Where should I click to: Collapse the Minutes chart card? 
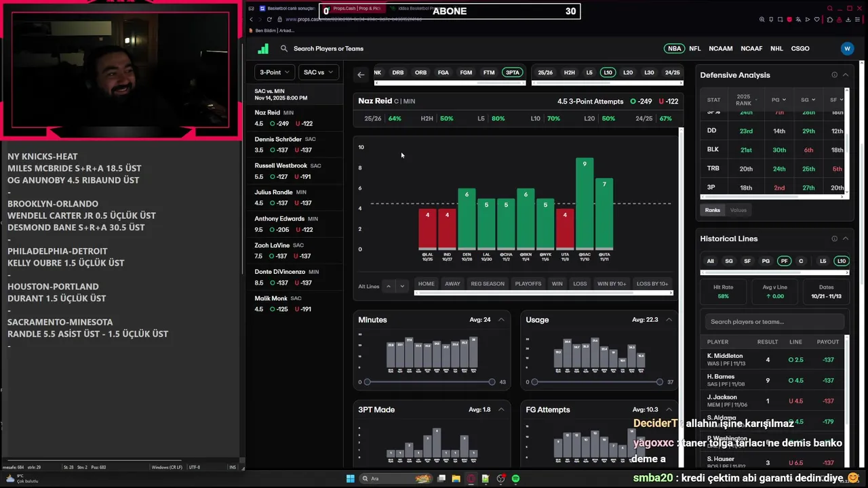click(x=501, y=320)
